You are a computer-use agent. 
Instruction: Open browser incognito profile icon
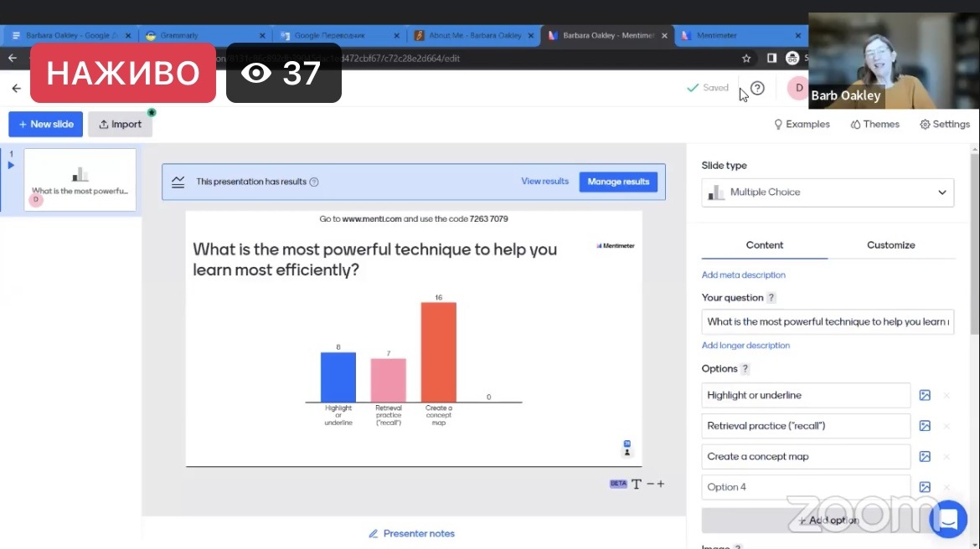click(792, 58)
